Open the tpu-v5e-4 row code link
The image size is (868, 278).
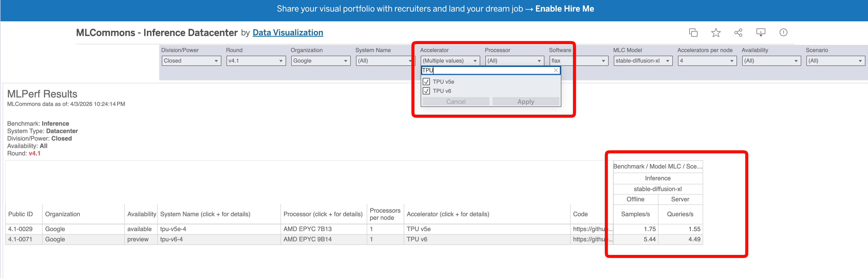592,229
